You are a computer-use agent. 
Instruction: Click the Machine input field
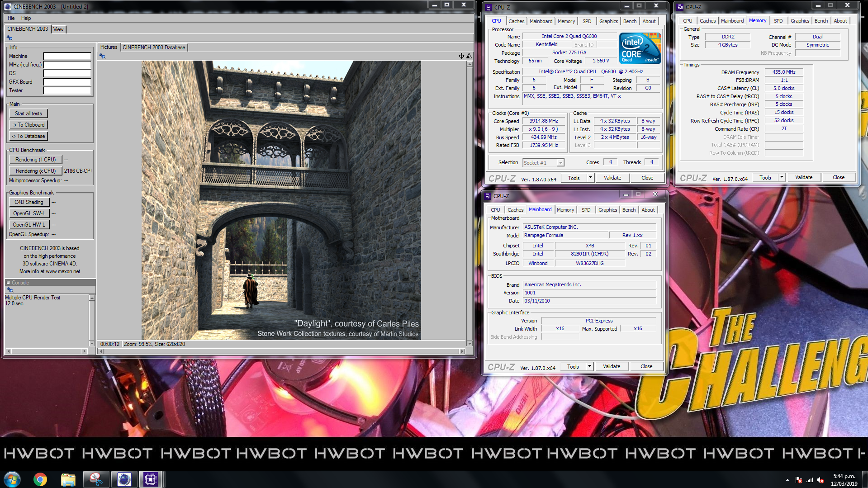point(67,56)
